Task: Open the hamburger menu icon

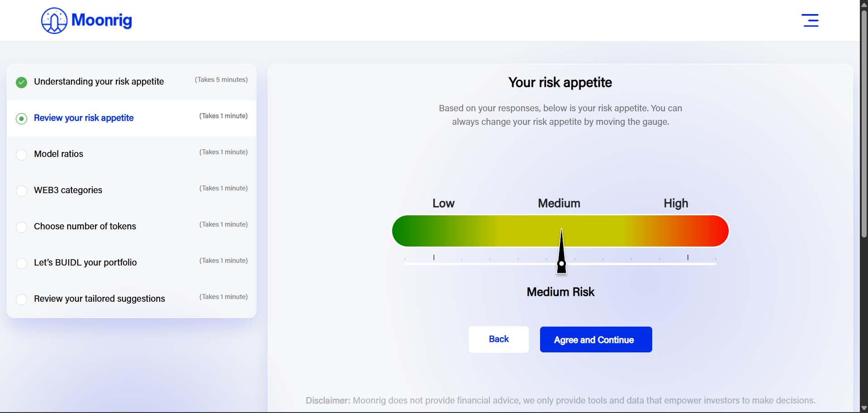Action: [x=810, y=20]
